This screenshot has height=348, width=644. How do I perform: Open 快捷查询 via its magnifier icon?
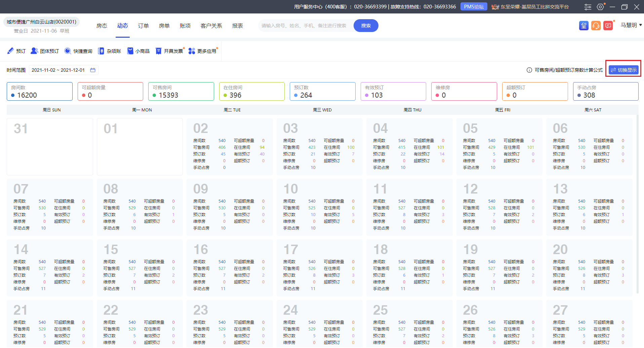pyautogui.click(x=68, y=51)
